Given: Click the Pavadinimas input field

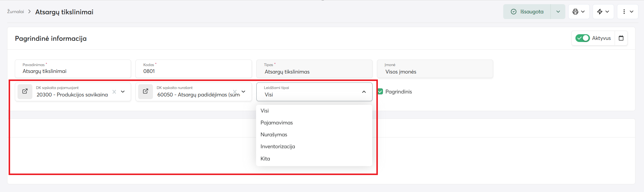Looking at the screenshot, I should [x=73, y=71].
